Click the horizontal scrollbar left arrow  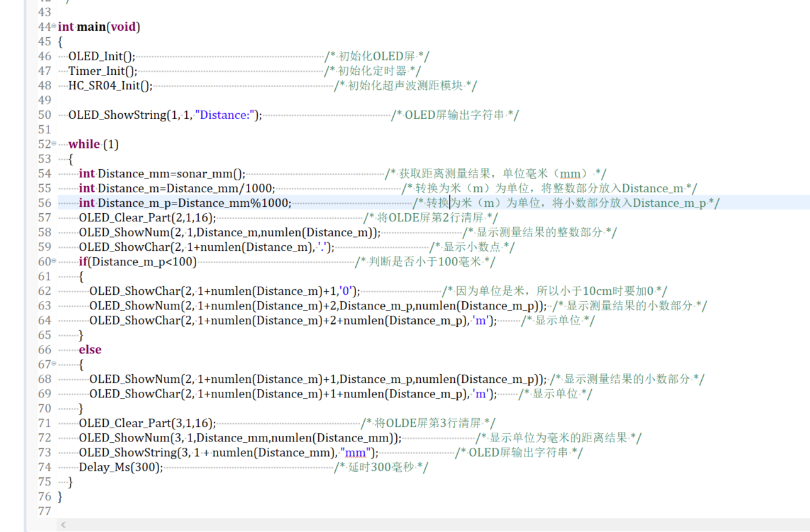click(63, 524)
